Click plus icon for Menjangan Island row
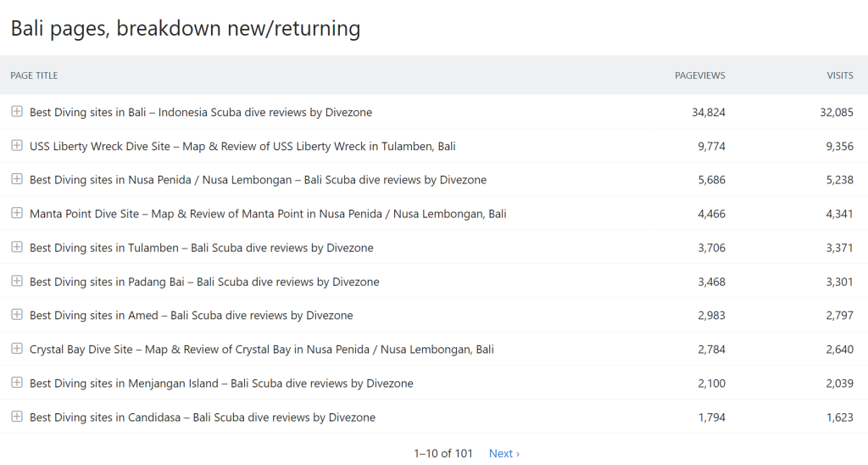The image size is (868, 465). [x=16, y=383]
